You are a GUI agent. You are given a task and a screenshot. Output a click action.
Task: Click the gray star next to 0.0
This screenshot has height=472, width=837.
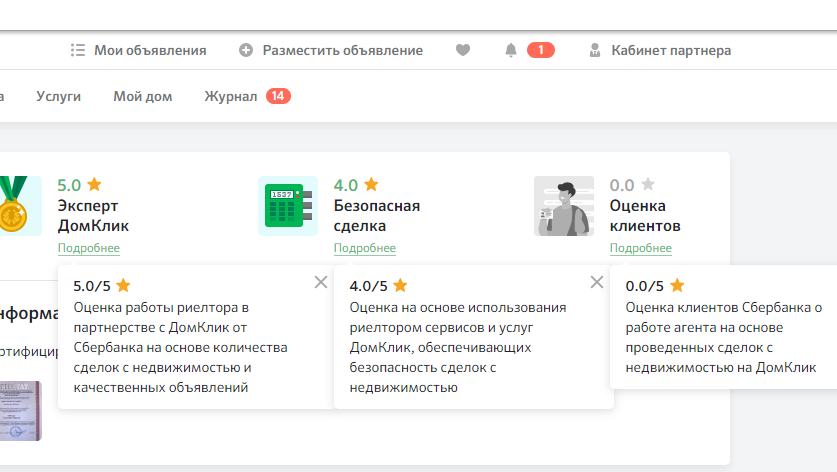[x=648, y=184]
